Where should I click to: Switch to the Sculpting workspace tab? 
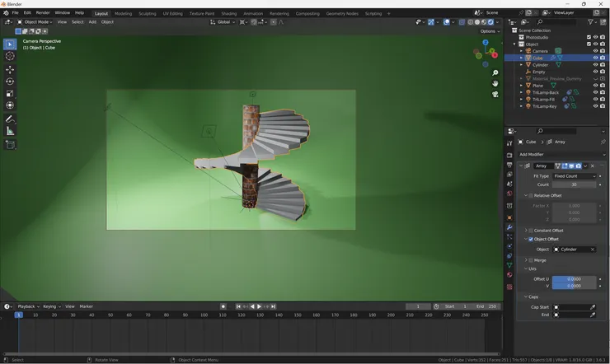[147, 13]
